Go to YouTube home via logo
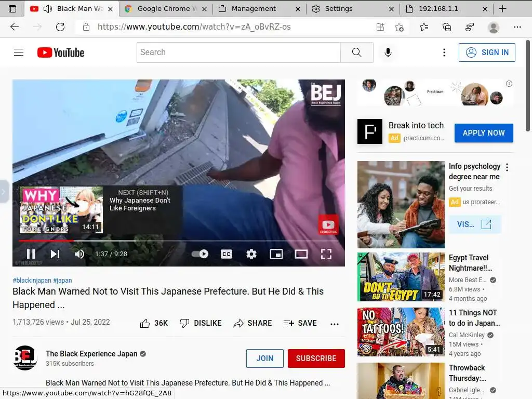532x399 pixels. pos(61,52)
